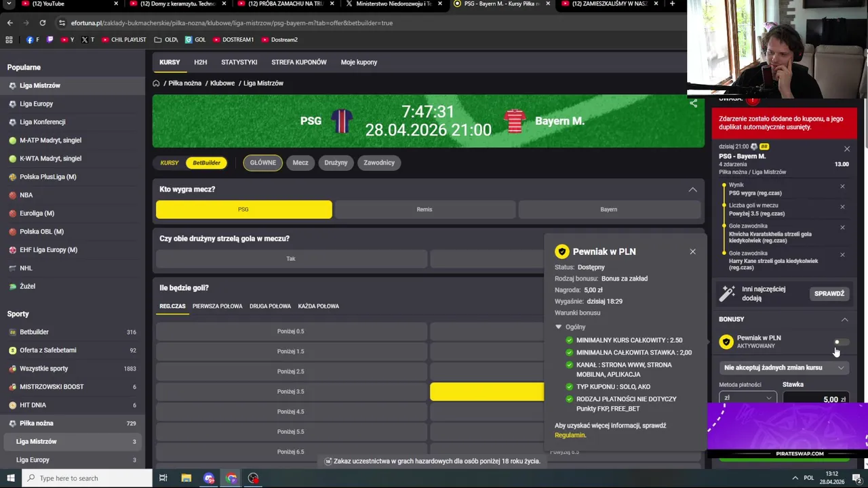The height and width of the screenshot is (488, 868).
Task: Toggle the BetBuilder mode pill
Action: pos(207,163)
